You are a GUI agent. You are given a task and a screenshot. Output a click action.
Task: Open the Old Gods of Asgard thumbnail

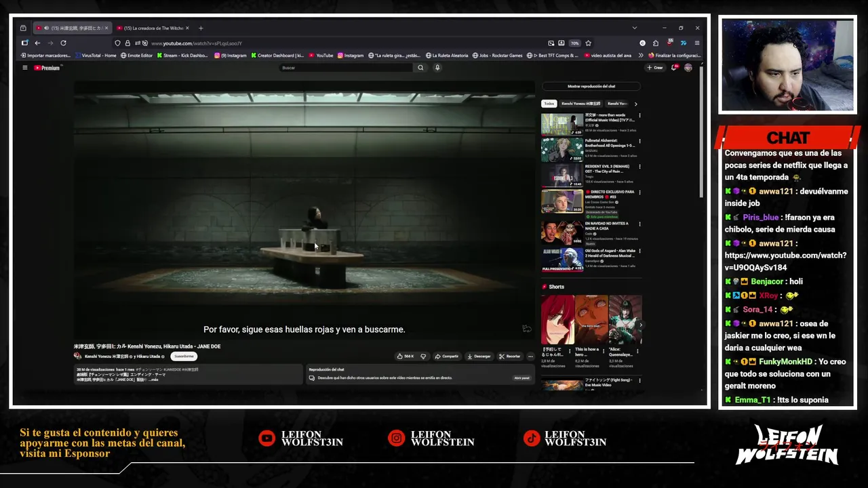click(562, 260)
